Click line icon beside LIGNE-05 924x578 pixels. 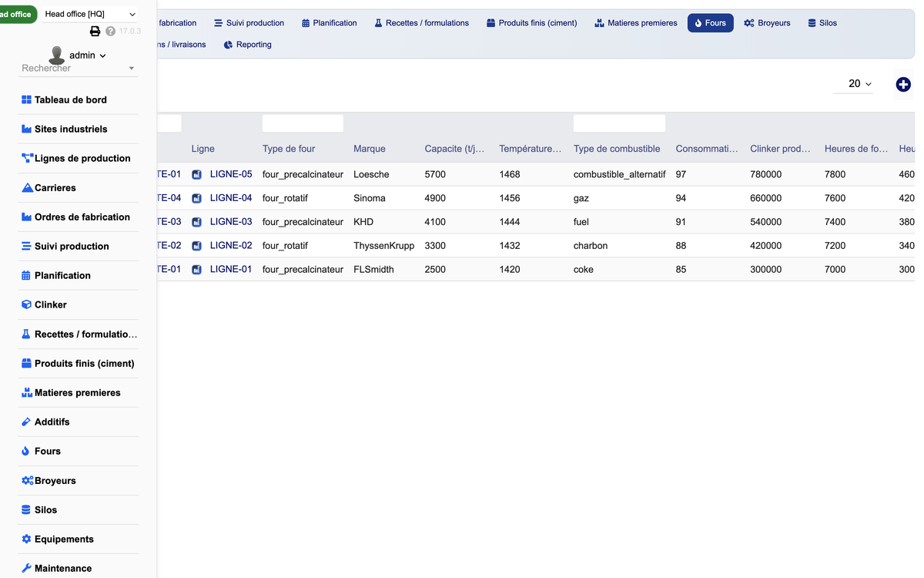click(196, 175)
